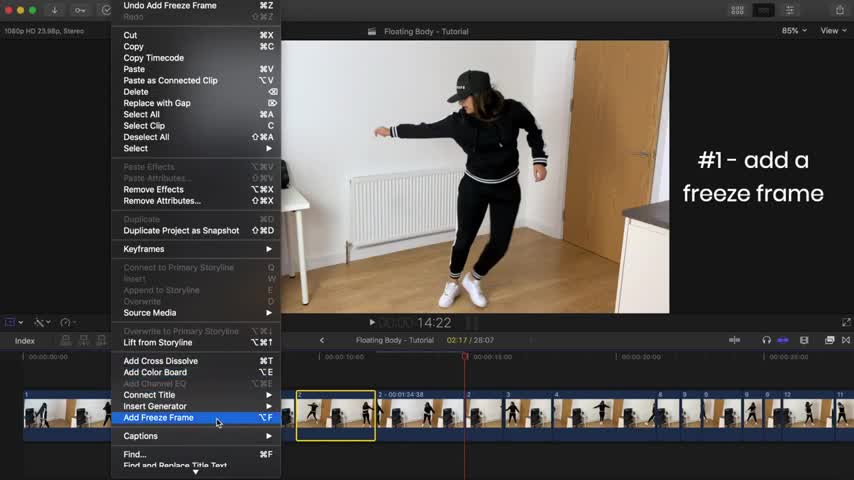Choose Deselect All menu item

[x=197, y=137]
